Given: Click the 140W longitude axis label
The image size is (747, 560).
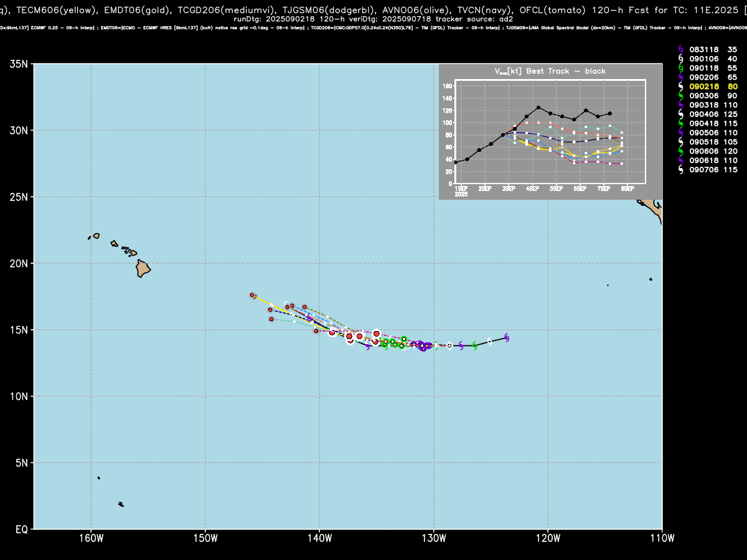Looking at the screenshot, I should point(319,538).
